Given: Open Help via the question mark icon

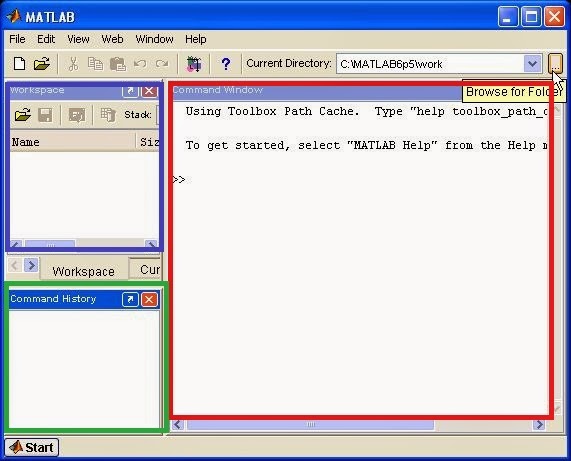Looking at the screenshot, I should click(226, 64).
